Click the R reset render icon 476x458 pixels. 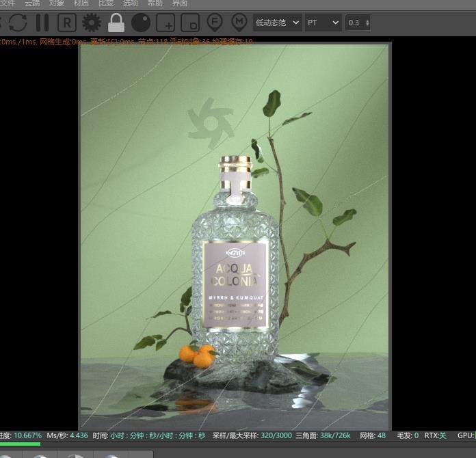coord(67,23)
